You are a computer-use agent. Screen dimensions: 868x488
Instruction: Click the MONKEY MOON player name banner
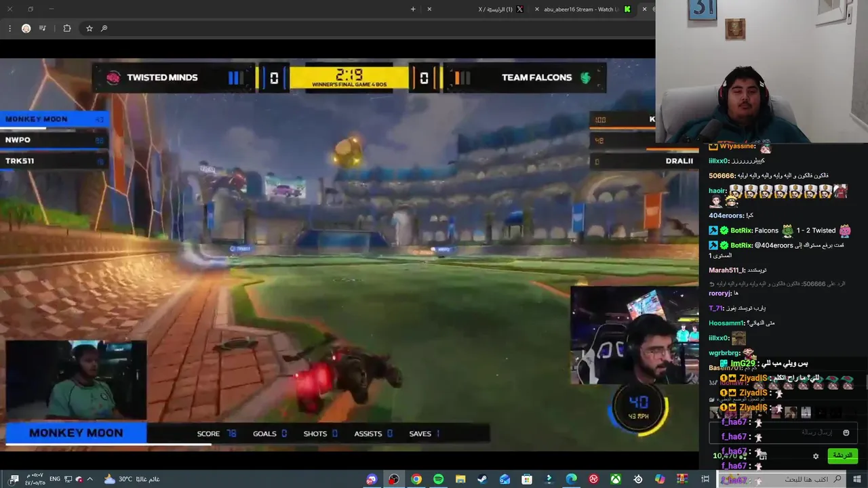click(76, 433)
